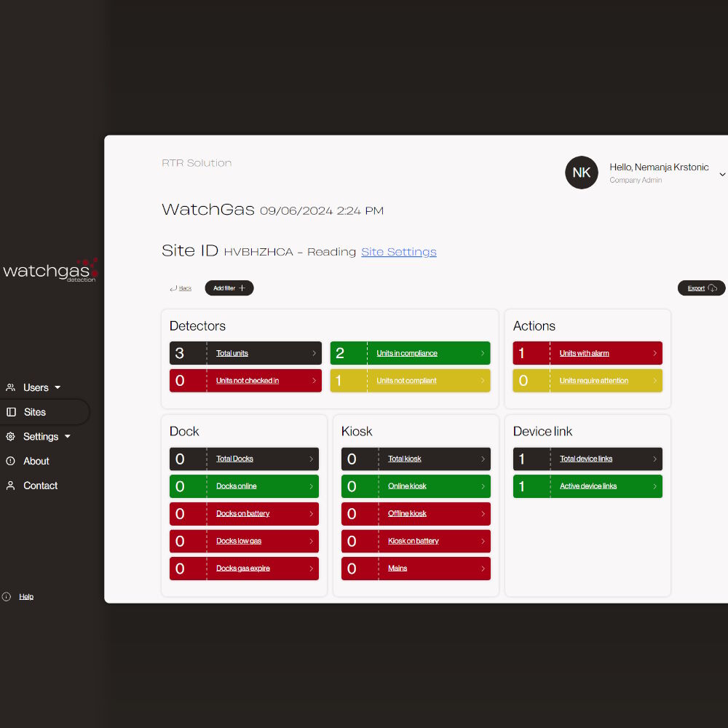Open the Total kiosk link
The image size is (728, 728).
click(x=404, y=459)
